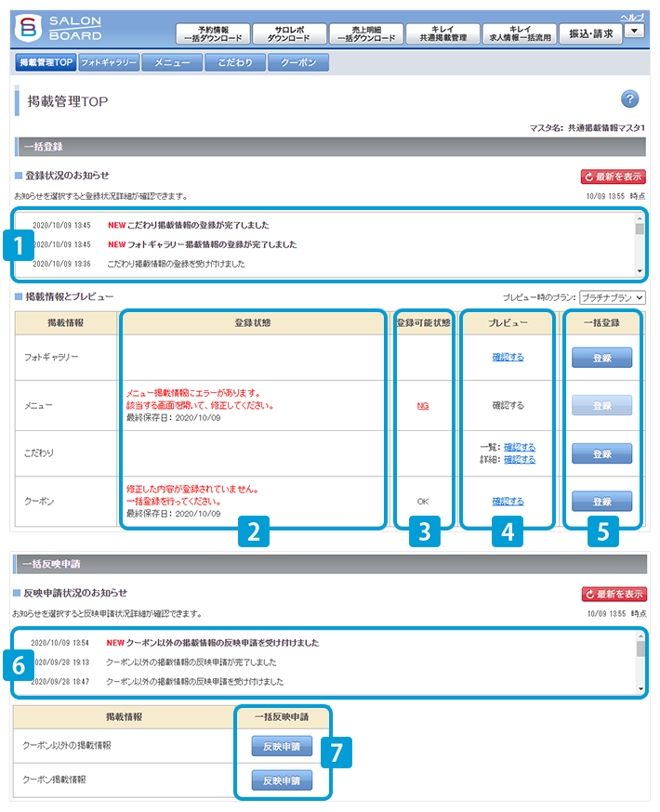The height and width of the screenshot is (812, 660).
Task: Select the こだわり tab
Action: (234, 63)
